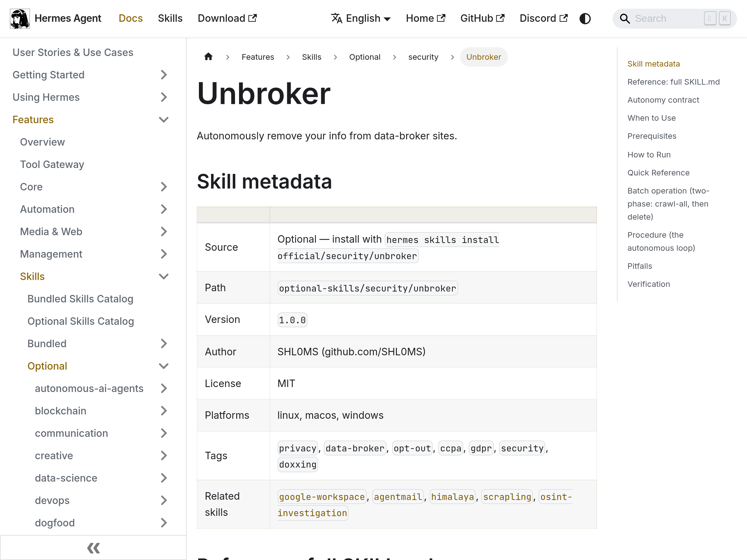The height and width of the screenshot is (560, 747).
Task: Jump to Autonomy contract section
Action: (663, 100)
